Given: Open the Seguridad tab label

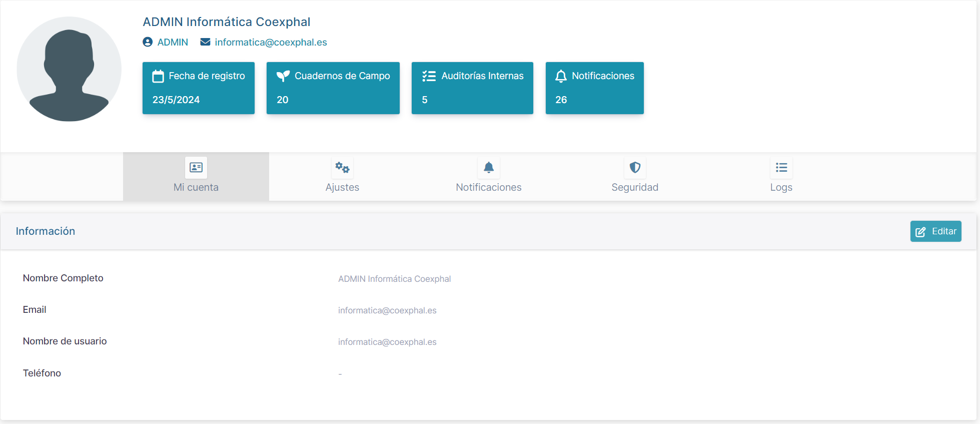Looking at the screenshot, I should tap(635, 187).
